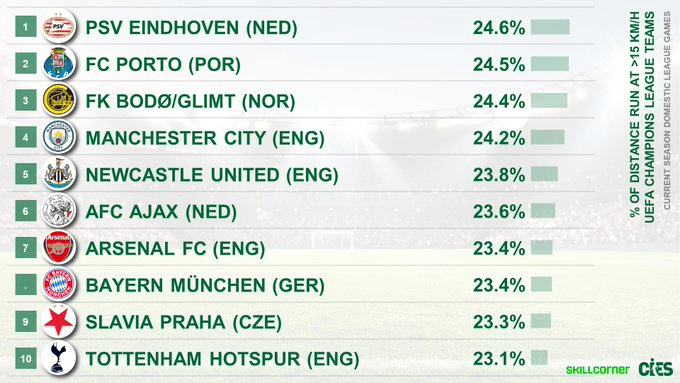Click the PSV Eindhoven 24.6% bar
The width and height of the screenshot is (680, 383).
[550, 27]
